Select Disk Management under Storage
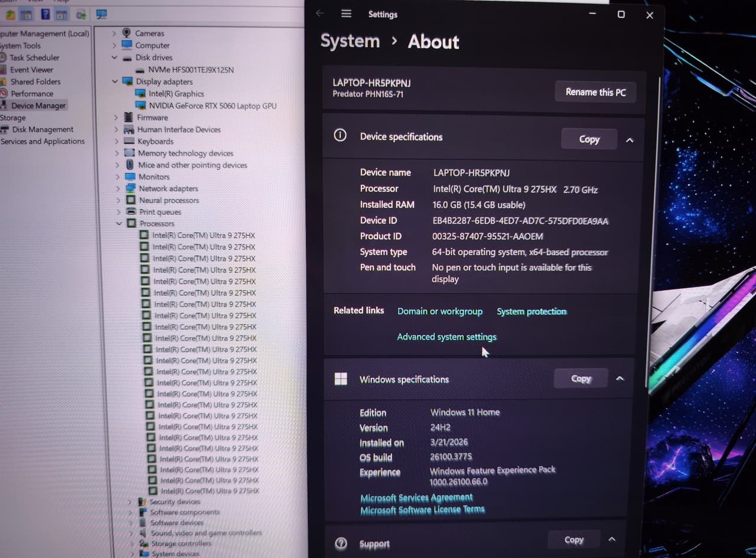The height and width of the screenshot is (558, 756). click(x=43, y=129)
